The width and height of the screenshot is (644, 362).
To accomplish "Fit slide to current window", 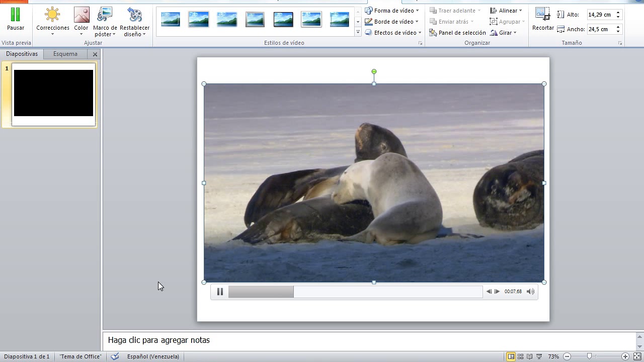I will tap(637, 356).
